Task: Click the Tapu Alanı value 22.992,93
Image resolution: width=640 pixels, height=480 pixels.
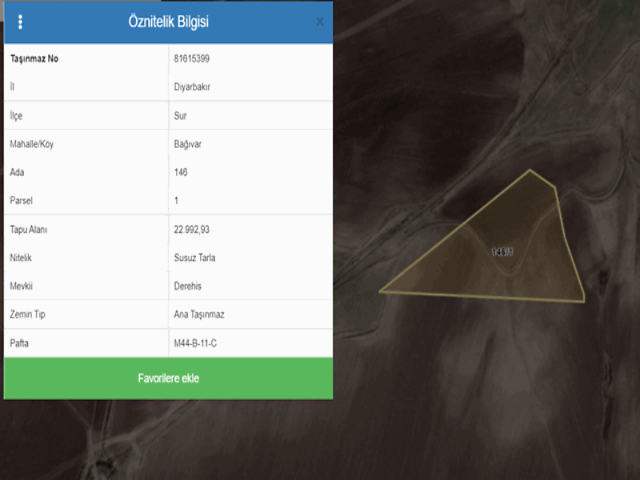Action: (191, 229)
